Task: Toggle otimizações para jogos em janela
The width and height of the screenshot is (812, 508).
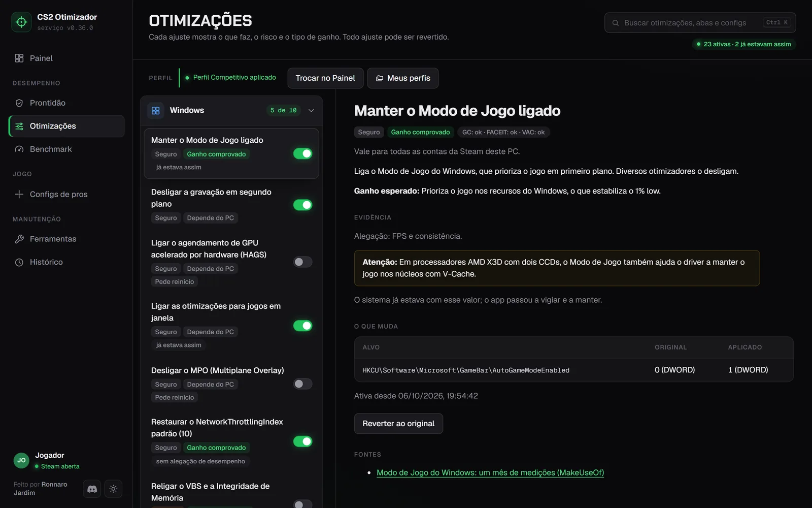Action: [302, 326]
